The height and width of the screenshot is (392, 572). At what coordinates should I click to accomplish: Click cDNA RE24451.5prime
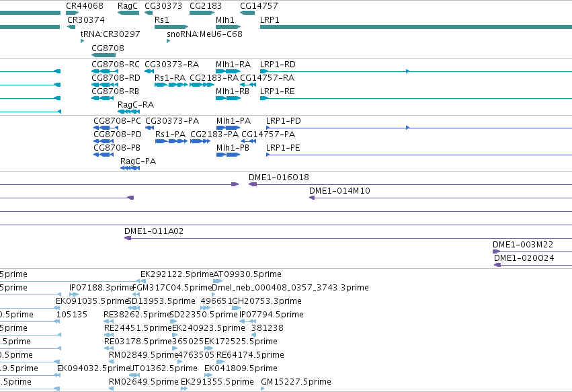click(x=138, y=328)
